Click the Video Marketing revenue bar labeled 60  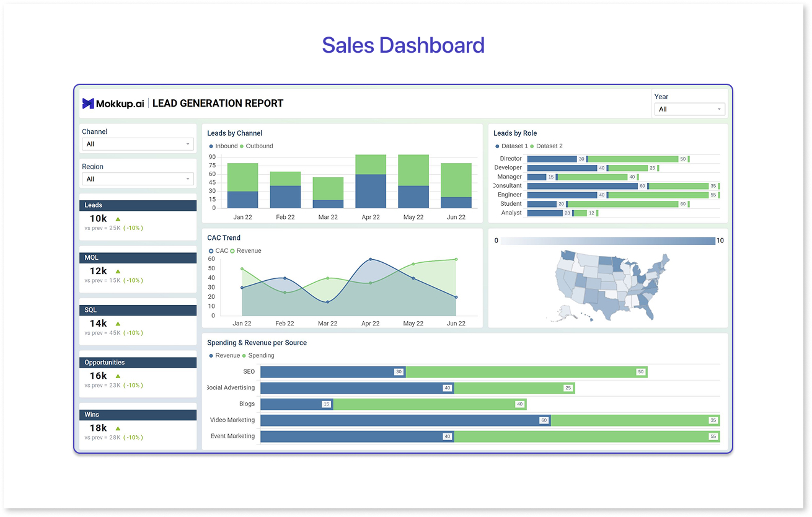tap(405, 420)
